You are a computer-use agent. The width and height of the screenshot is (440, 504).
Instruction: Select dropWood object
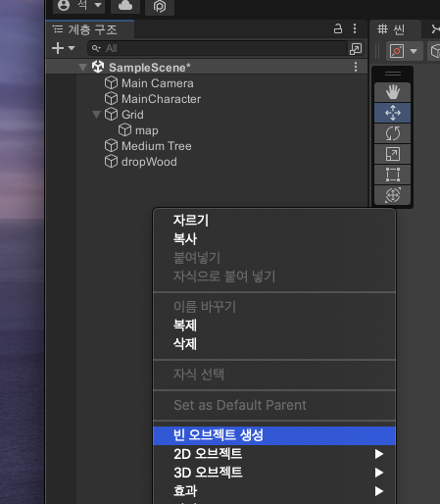point(149,162)
